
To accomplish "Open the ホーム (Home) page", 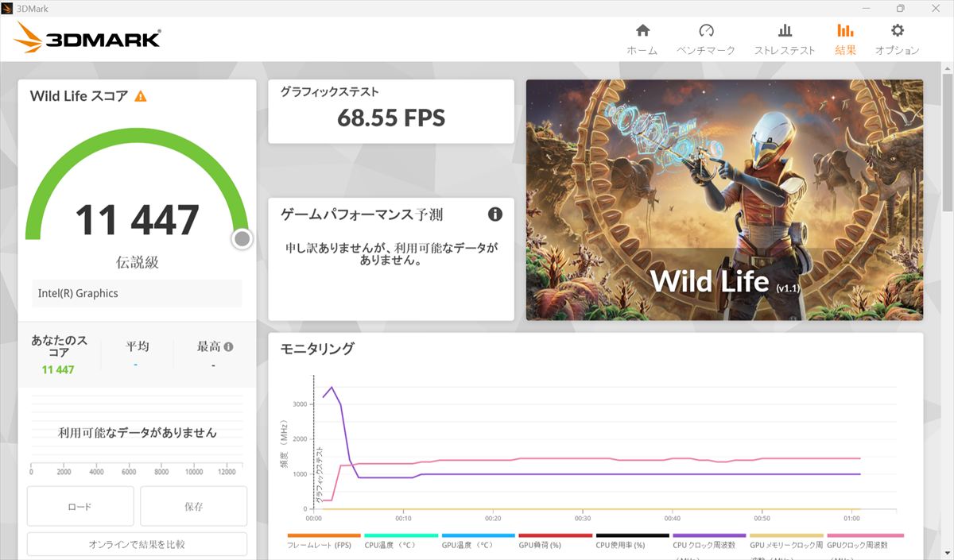I will click(642, 39).
